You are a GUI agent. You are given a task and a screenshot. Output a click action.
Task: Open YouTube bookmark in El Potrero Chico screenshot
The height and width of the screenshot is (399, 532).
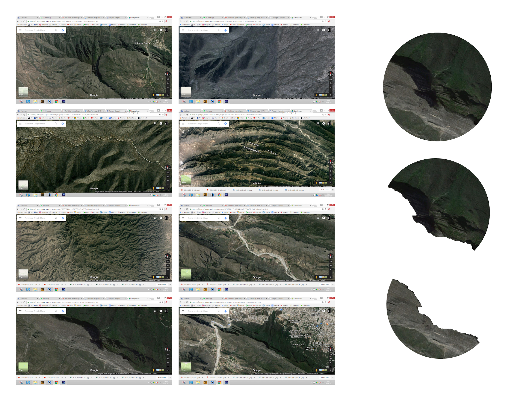pos(95,24)
